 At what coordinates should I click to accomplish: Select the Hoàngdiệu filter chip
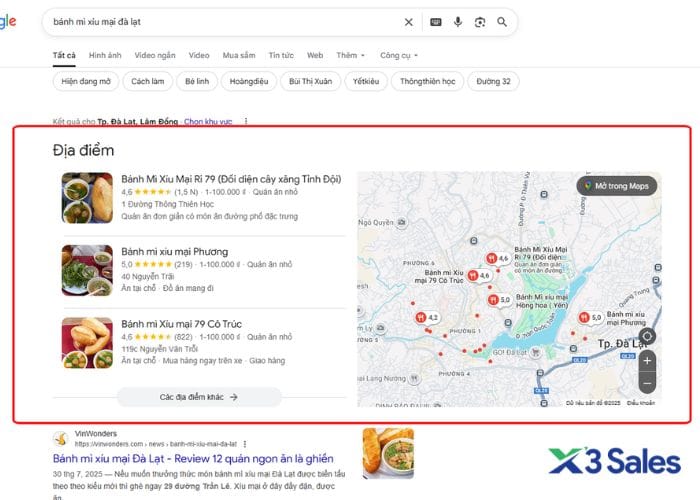249,81
